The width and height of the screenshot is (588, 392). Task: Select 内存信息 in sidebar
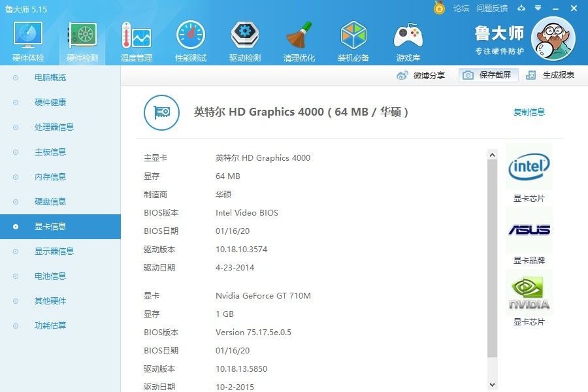tap(60, 176)
